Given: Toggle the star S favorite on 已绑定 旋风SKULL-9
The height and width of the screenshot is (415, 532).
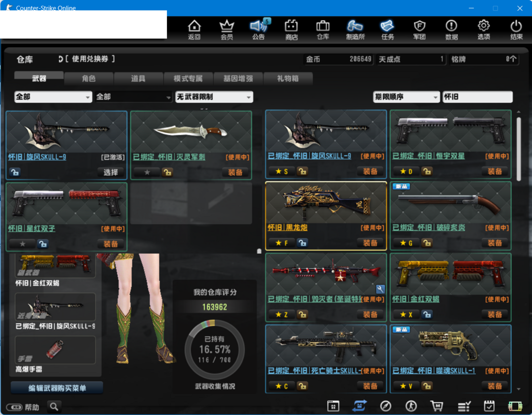Looking at the screenshot, I should tap(282, 171).
